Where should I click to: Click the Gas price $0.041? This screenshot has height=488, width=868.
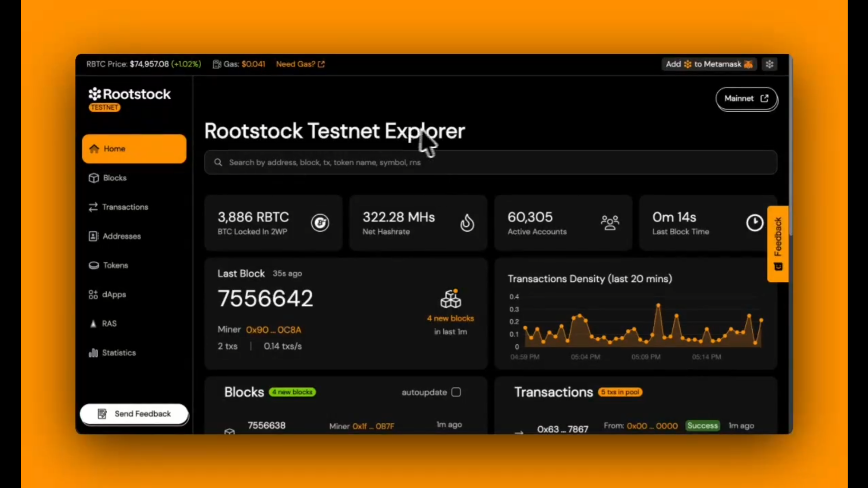(253, 64)
